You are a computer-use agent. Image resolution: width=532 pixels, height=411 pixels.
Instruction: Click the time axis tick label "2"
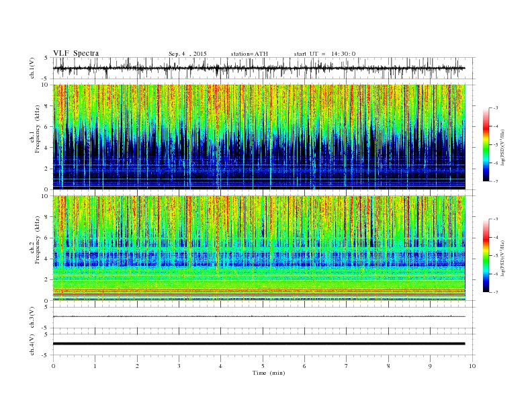pyautogui.click(x=137, y=366)
